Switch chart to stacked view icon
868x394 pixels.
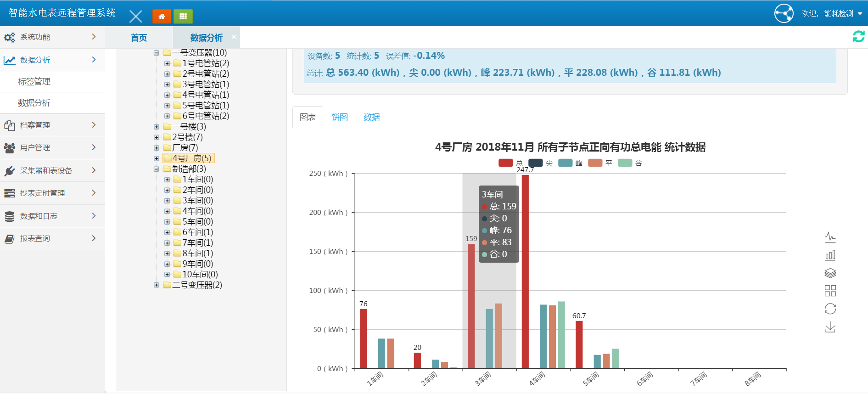[x=830, y=273]
